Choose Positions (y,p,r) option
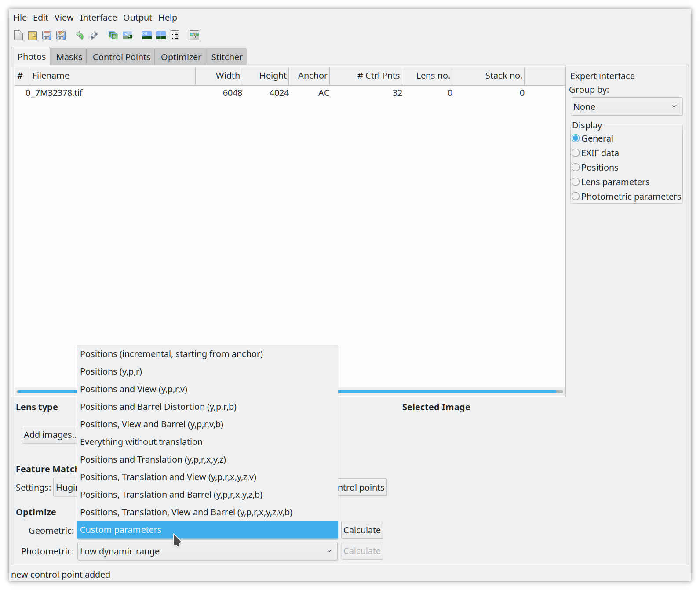Image resolution: width=700 pixels, height=590 pixels. pos(208,371)
